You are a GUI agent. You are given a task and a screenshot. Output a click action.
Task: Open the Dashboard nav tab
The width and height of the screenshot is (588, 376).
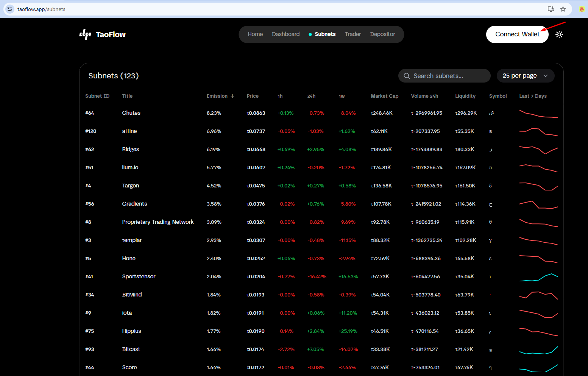pos(285,34)
